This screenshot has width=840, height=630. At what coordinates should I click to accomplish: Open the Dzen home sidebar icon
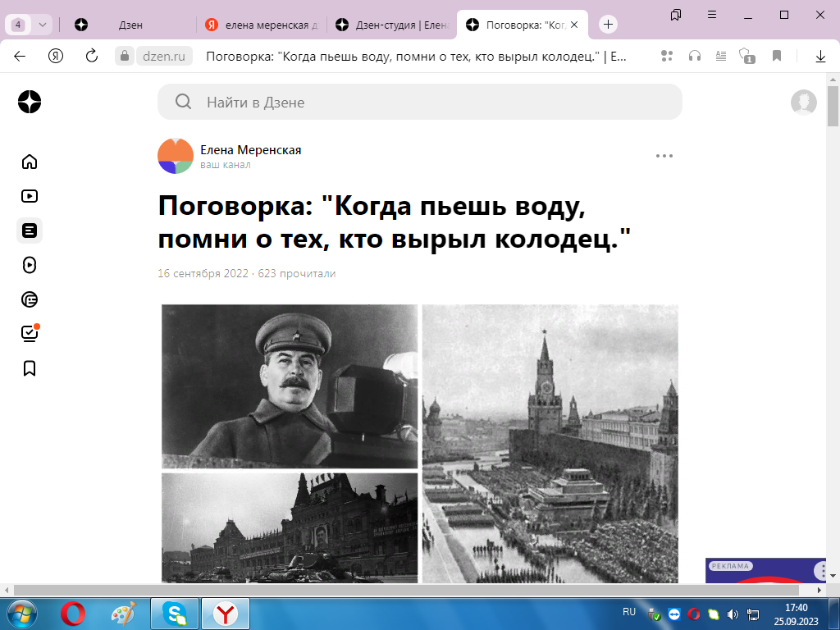click(30, 162)
